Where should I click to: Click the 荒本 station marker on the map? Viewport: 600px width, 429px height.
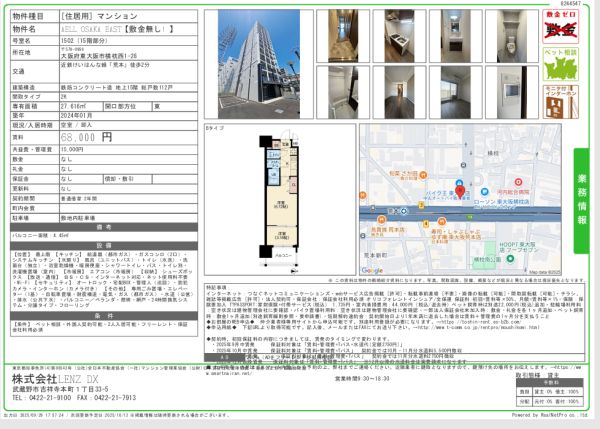click(404, 211)
